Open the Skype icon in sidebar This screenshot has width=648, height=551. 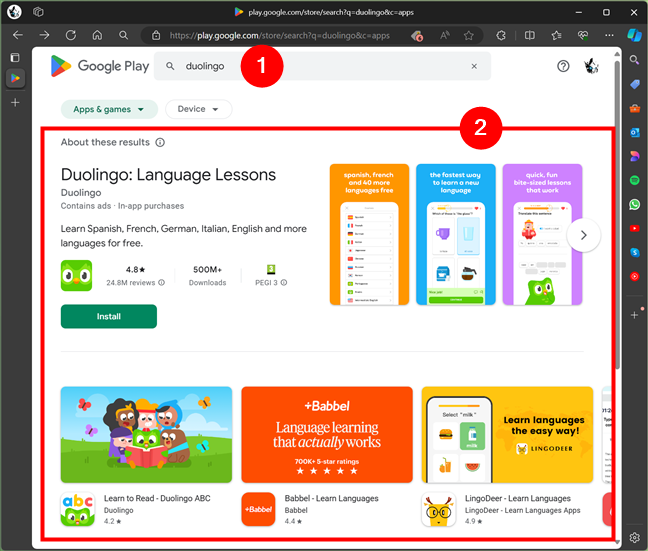(634, 252)
